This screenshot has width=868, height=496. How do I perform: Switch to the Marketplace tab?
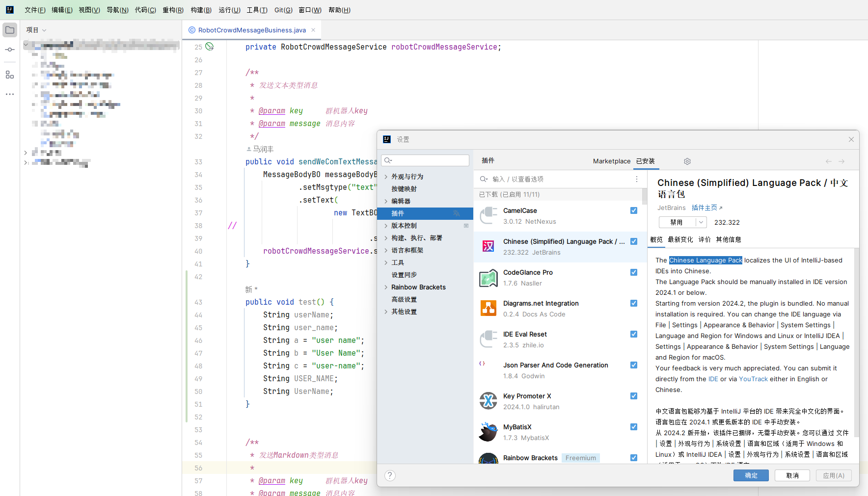point(612,161)
